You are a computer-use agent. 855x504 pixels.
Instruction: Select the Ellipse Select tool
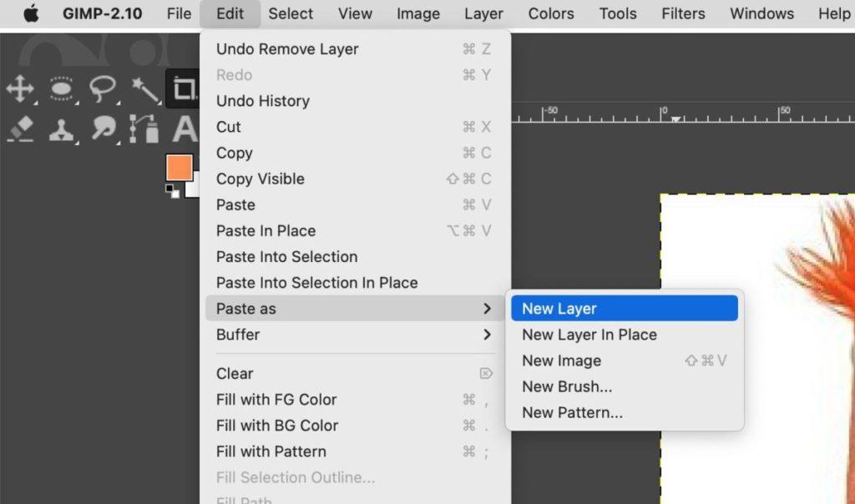point(61,88)
